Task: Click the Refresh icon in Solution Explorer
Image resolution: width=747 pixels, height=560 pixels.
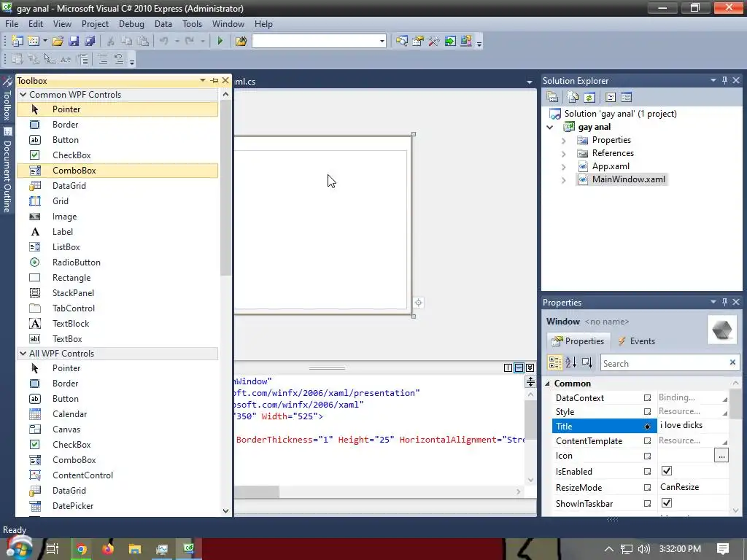Action: pos(589,98)
